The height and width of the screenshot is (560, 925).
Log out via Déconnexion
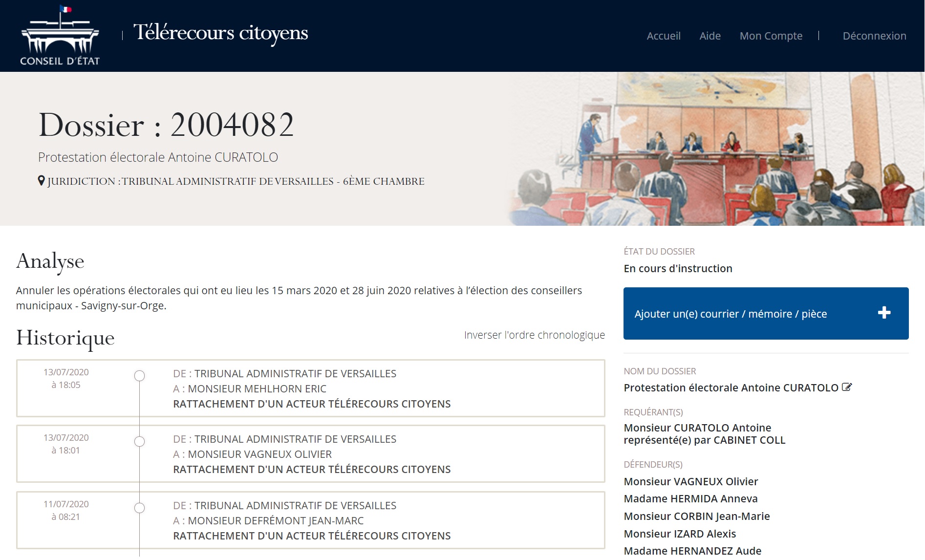874,36
